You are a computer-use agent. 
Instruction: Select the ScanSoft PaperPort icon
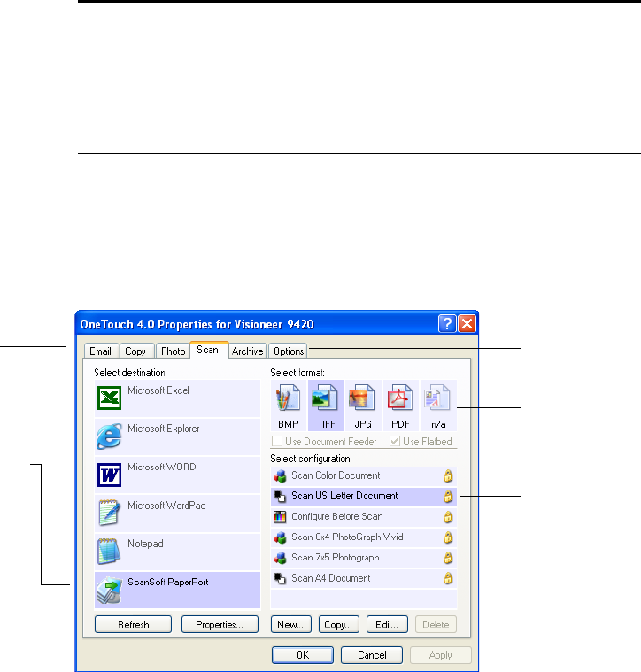click(x=109, y=591)
